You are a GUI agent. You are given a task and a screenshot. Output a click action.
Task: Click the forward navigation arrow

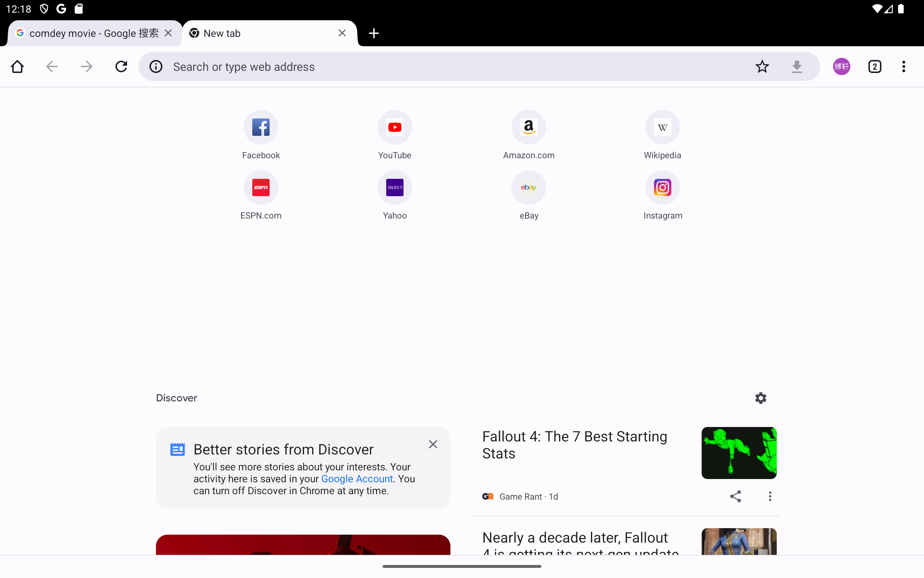click(x=87, y=66)
